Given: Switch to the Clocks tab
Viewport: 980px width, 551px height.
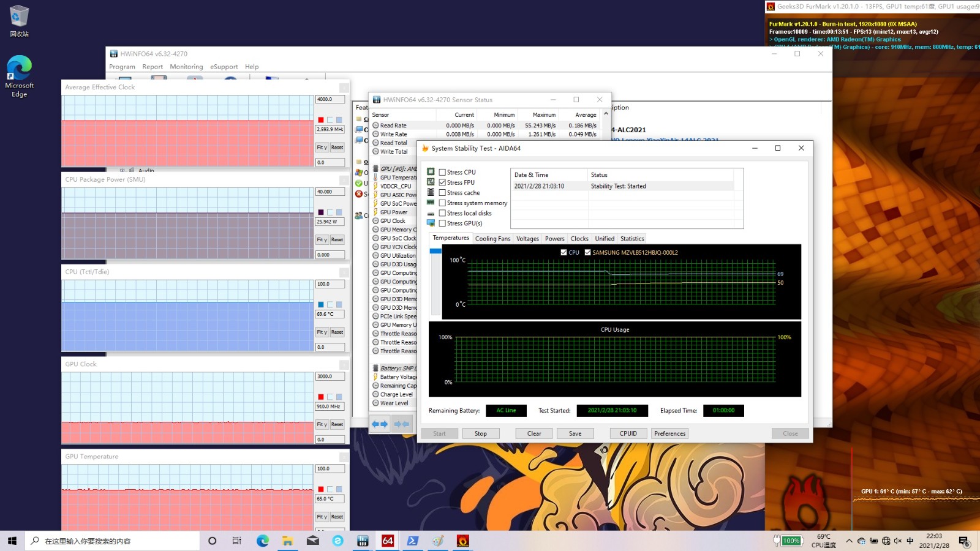Looking at the screenshot, I should (579, 239).
